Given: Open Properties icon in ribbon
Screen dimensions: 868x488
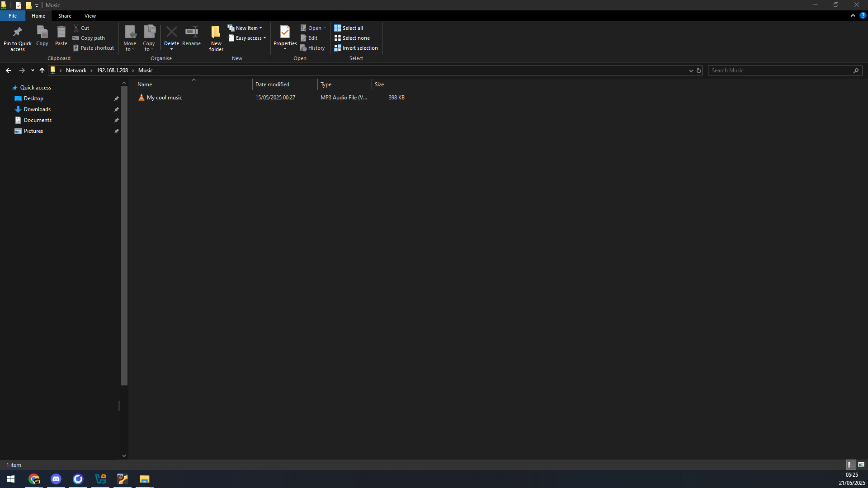Looking at the screenshot, I should (285, 32).
